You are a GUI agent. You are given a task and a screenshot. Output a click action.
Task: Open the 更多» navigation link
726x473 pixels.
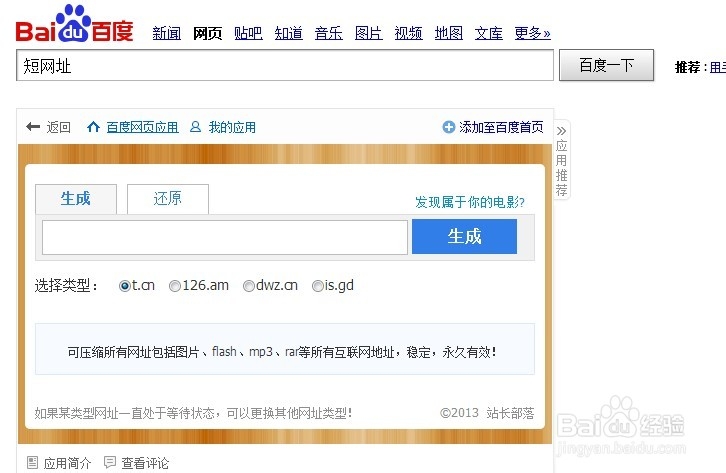tap(532, 33)
